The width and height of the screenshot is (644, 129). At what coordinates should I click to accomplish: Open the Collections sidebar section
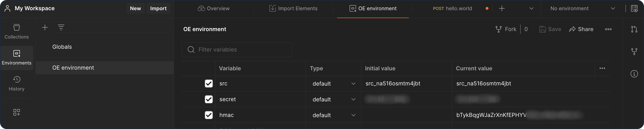tap(16, 32)
